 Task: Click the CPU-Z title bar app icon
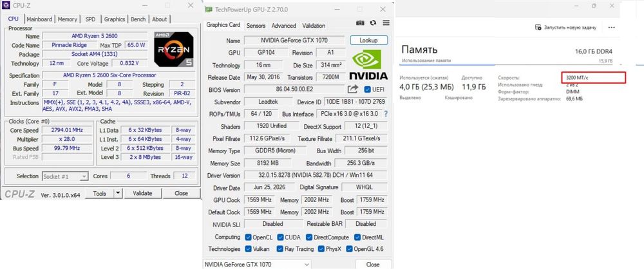[6, 5]
